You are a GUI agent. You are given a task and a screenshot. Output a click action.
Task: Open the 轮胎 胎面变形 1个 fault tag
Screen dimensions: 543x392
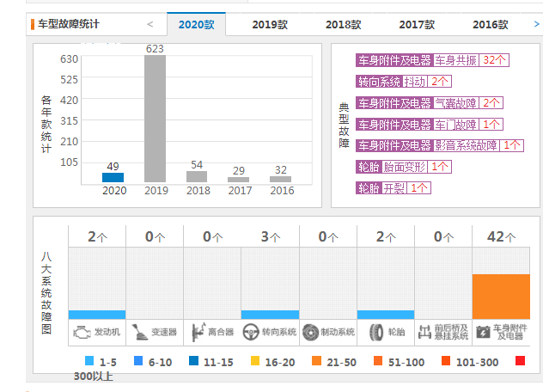tap(404, 167)
